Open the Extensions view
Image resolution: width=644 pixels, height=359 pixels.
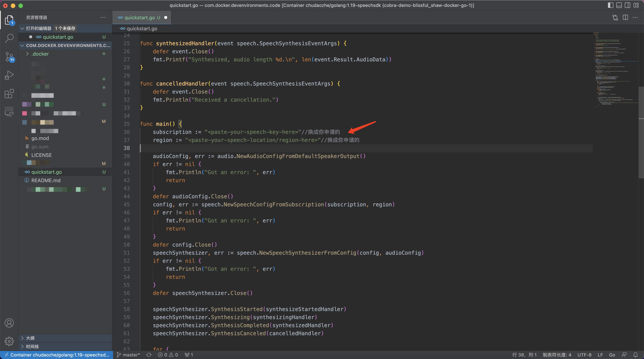(x=9, y=94)
